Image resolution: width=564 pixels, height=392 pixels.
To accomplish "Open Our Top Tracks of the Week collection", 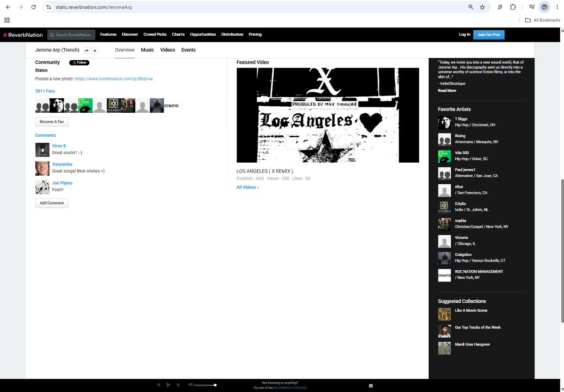I will 478,328.
